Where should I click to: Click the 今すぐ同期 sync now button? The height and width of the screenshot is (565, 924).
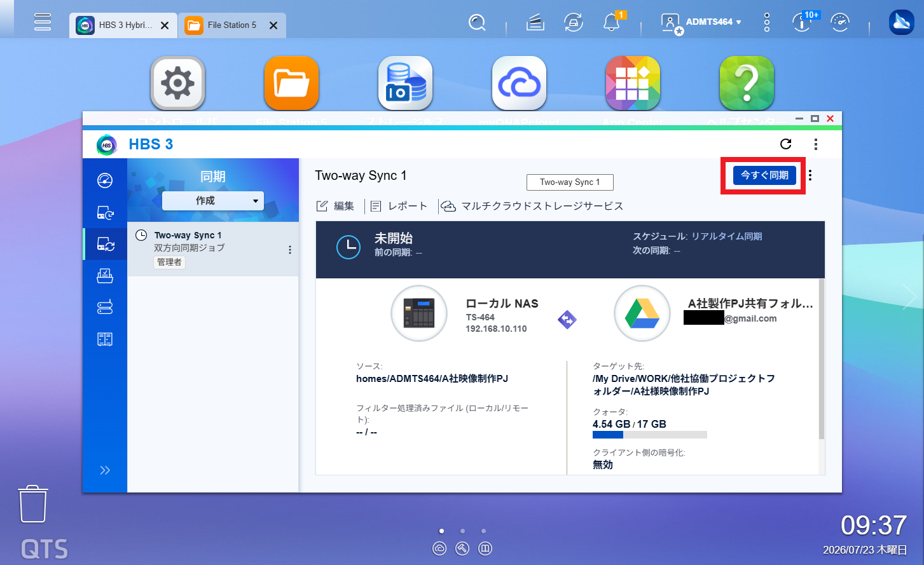(x=764, y=175)
